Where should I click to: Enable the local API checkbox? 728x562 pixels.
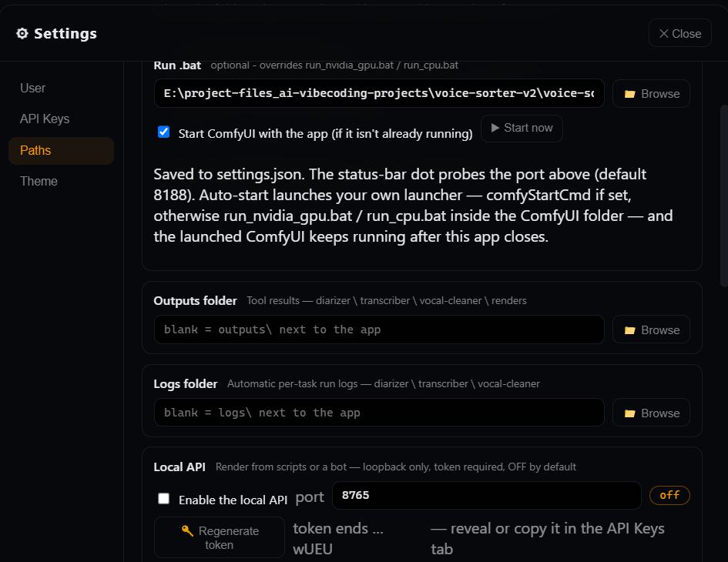coord(163,498)
